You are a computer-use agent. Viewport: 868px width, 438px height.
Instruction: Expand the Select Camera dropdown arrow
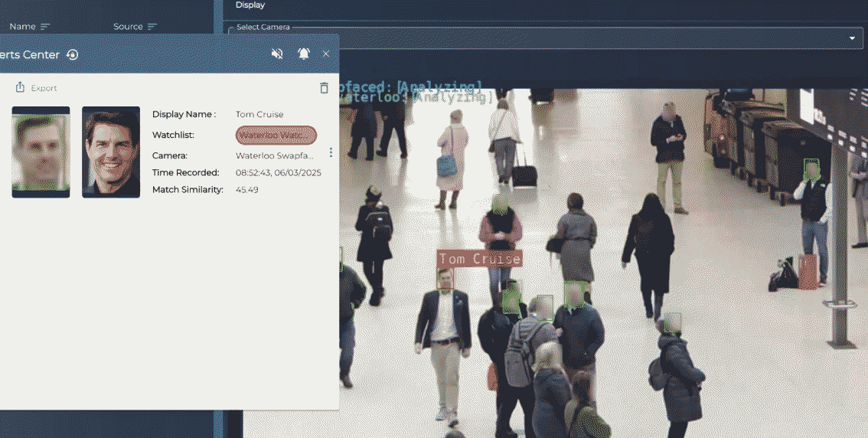[852, 38]
